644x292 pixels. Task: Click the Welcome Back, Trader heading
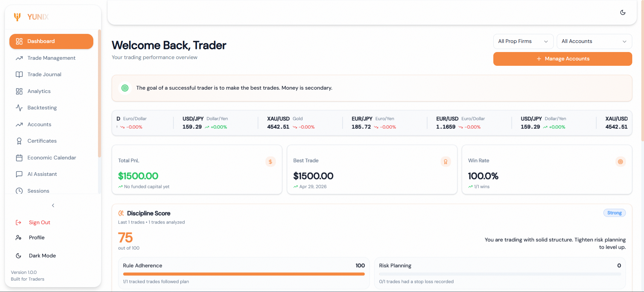tap(169, 45)
